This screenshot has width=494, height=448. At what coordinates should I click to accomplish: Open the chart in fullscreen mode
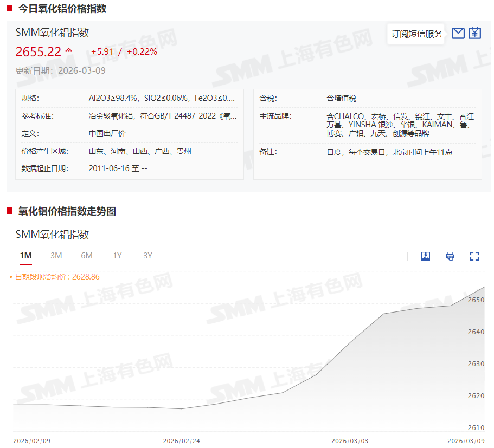tap(474, 256)
